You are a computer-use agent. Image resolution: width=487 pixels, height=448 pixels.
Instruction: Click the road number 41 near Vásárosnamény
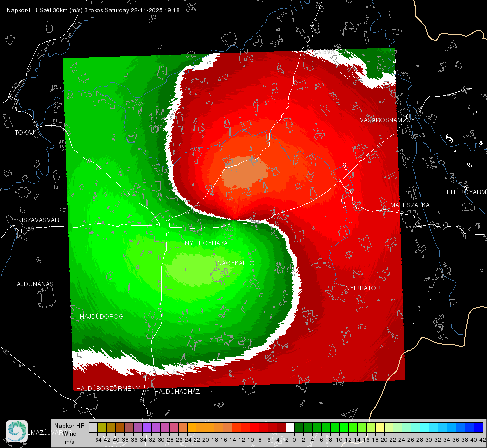[379, 145]
